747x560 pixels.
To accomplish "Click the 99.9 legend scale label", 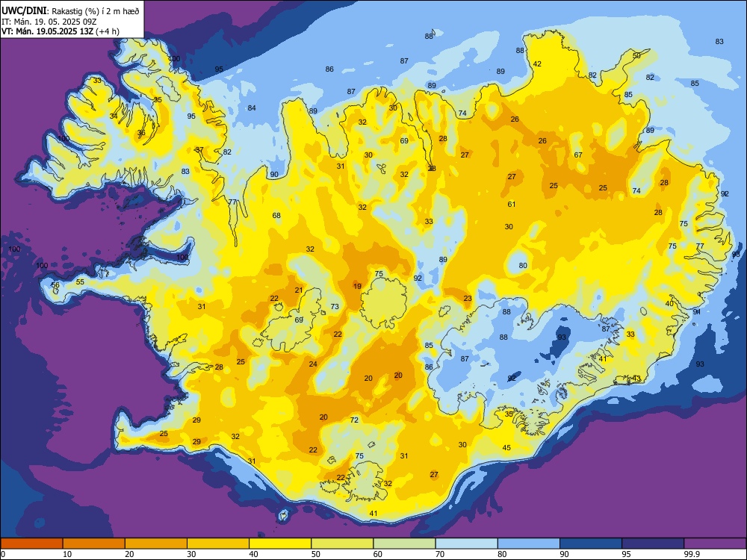I will point(691,554).
